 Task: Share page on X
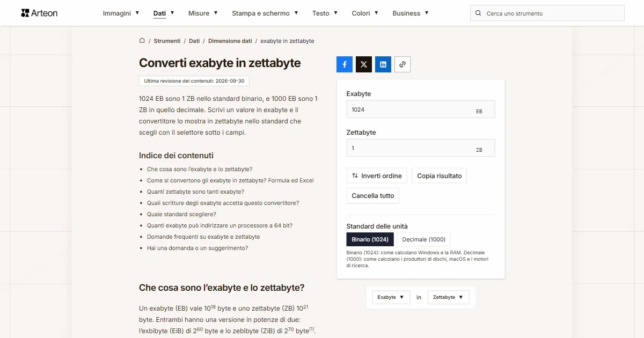[x=364, y=64]
